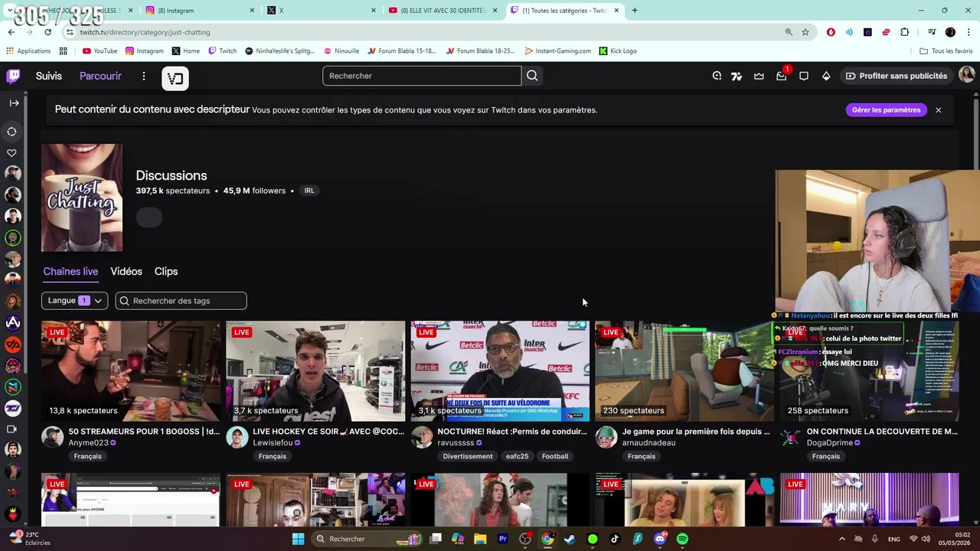Screen dimensions: 980x551
Task: Open TikTok from the taskbar
Action: 615,539
